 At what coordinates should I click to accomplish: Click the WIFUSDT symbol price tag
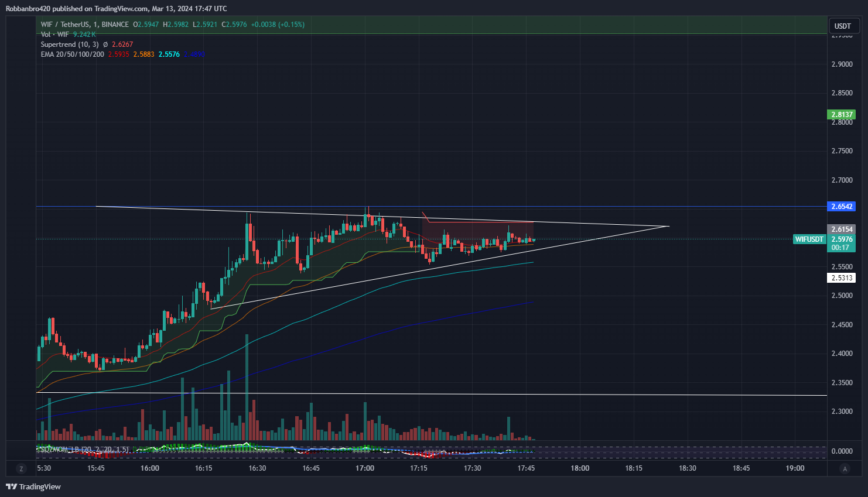coord(809,239)
